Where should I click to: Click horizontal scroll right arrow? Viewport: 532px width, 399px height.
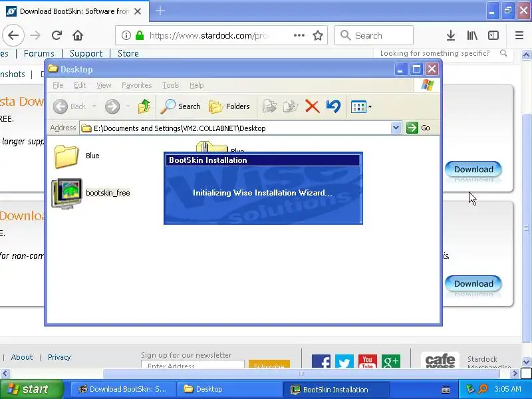(515, 374)
